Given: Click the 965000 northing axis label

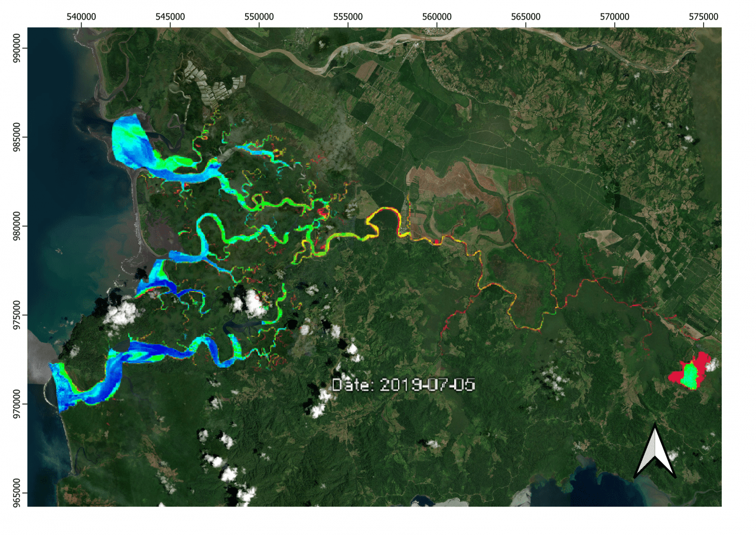Looking at the screenshot, I should coord(18,493).
